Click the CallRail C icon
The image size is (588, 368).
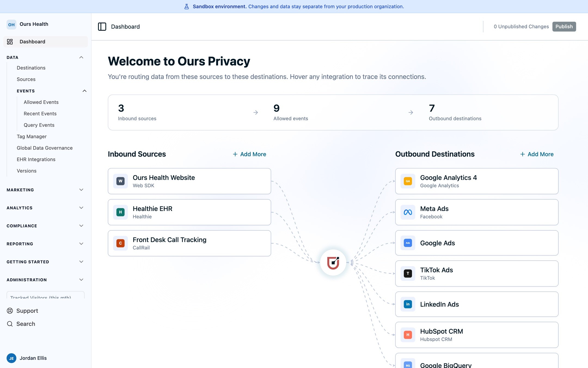120,243
